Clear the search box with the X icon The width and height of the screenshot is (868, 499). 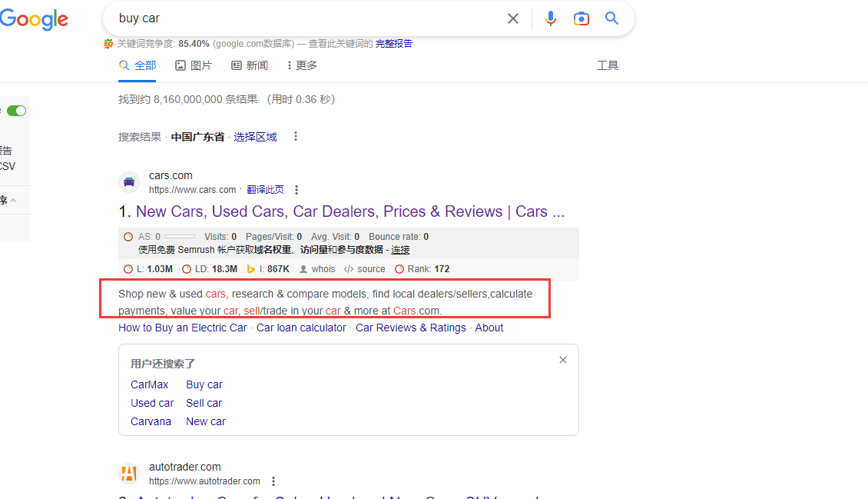pyautogui.click(x=513, y=18)
